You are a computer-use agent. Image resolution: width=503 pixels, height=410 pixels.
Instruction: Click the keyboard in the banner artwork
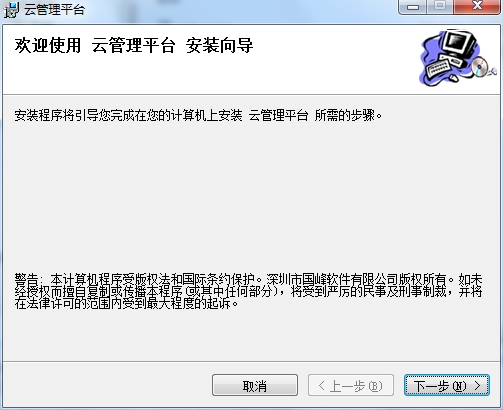(x=439, y=68)
